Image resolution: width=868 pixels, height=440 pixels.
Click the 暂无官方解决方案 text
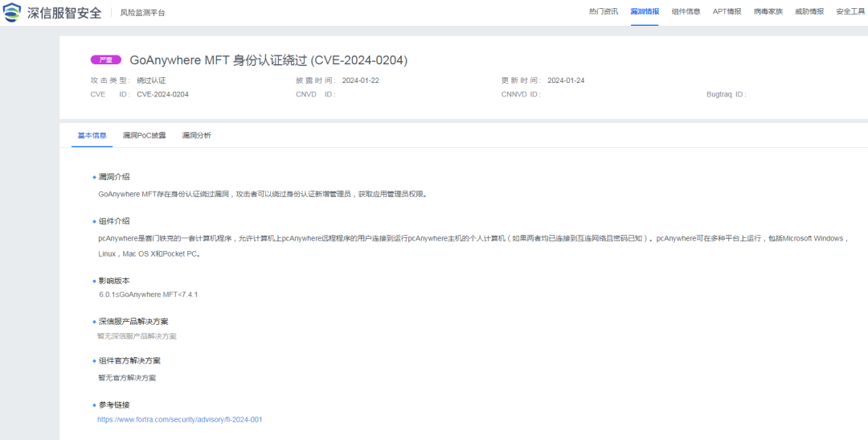click(127, 378)
